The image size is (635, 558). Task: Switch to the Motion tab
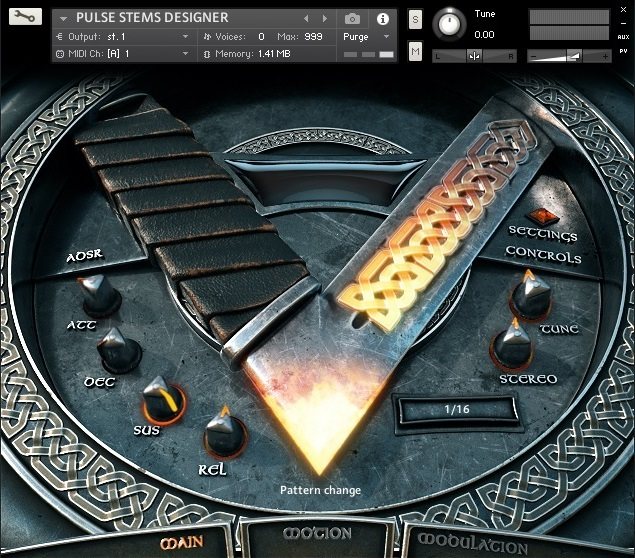pos(317,533)
